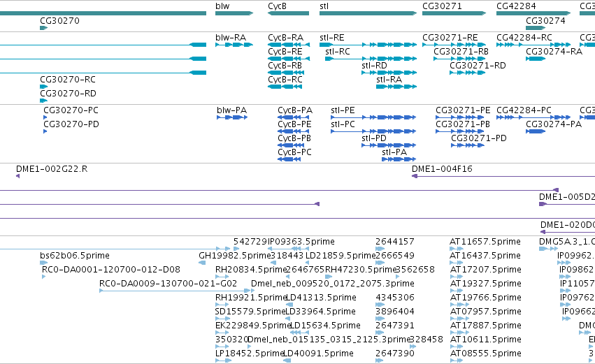Select CDS label CG30270-PD
Viewport: 595px width, 364px height.
[71, 124]
